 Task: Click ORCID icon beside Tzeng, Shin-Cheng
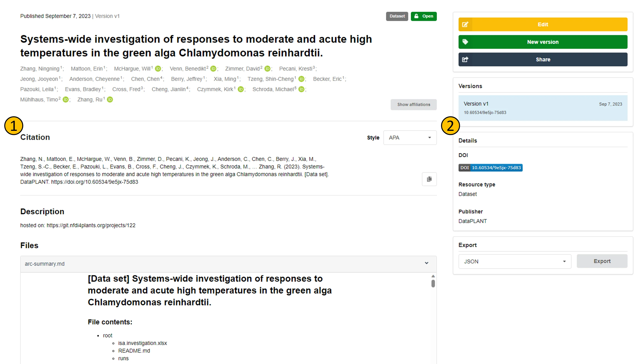(301, 79)
